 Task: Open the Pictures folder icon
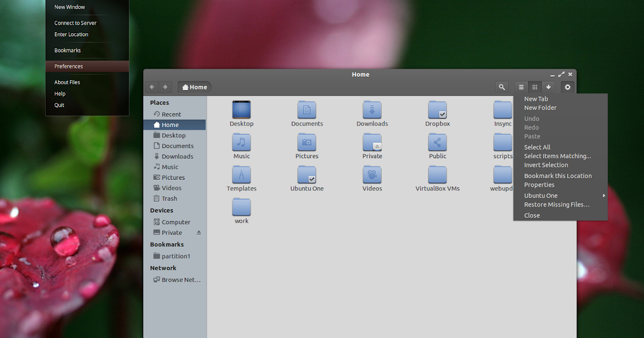[307, 142]
